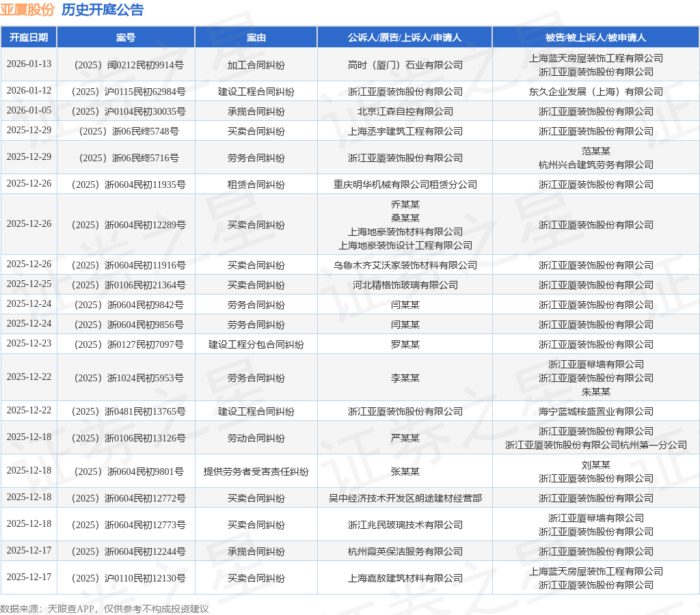Click plaintiff 乔某某
The image size is (700, 615).
405,204
